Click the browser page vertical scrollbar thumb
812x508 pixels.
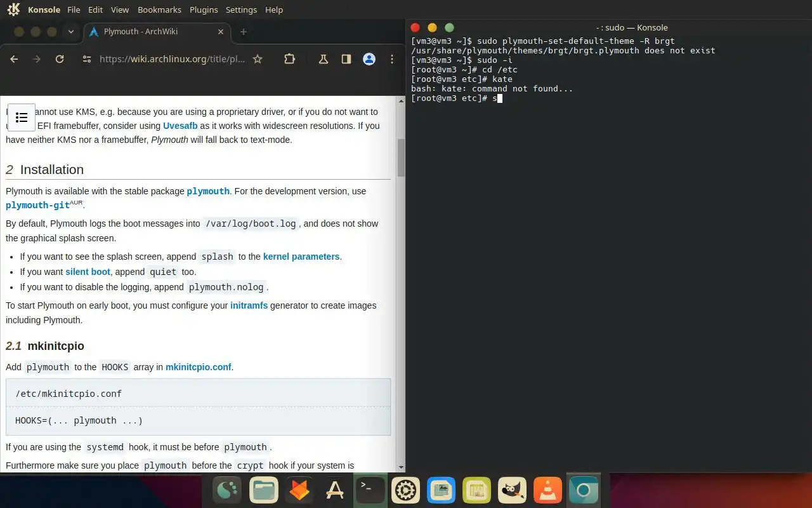(x=401, y=157)
